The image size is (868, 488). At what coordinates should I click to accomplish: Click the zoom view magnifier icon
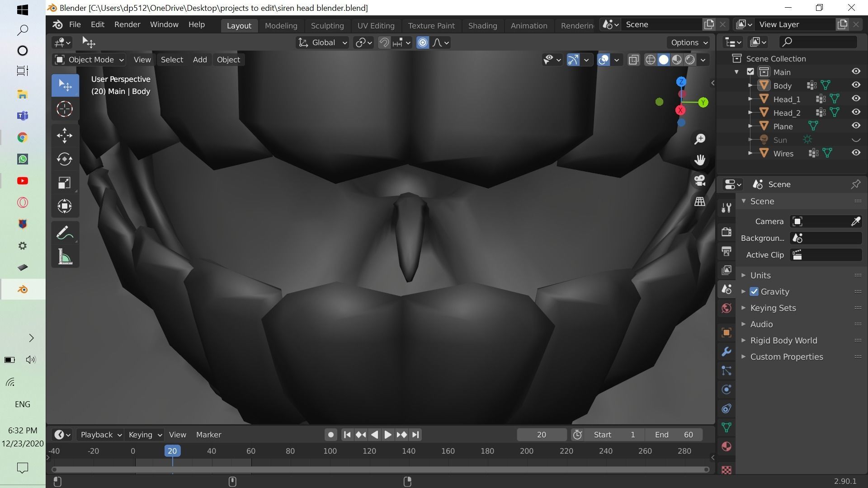pyautogui.click(x=700, y=139)
